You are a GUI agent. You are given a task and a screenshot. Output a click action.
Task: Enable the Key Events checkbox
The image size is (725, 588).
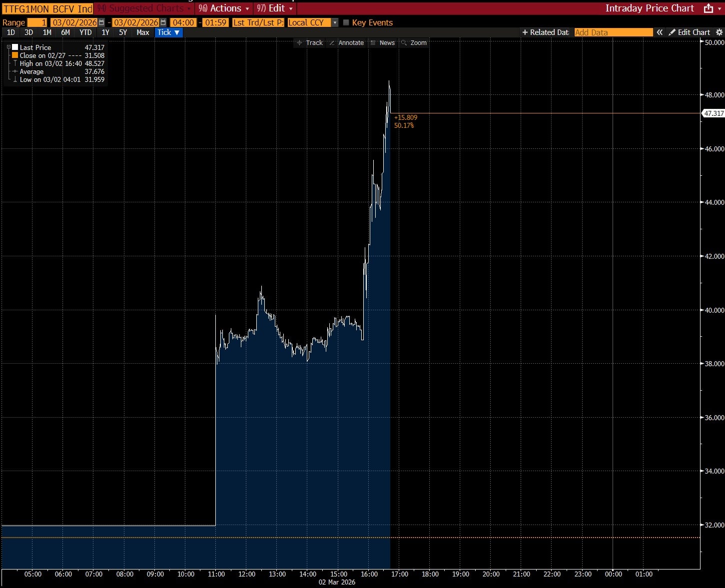click(346, 22)
